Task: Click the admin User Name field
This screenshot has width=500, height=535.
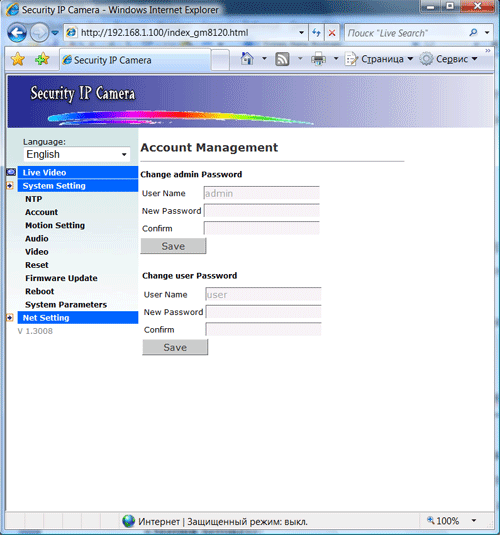Action: pyautogui.click(x=262, y=193)
